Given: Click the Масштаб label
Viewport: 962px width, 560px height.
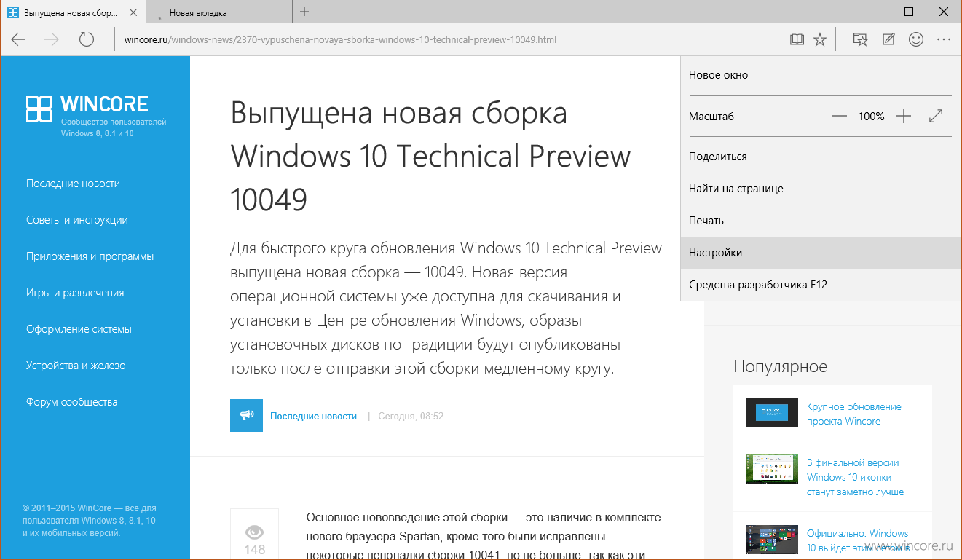Looking at the screenshot, I should click(711, 116).
